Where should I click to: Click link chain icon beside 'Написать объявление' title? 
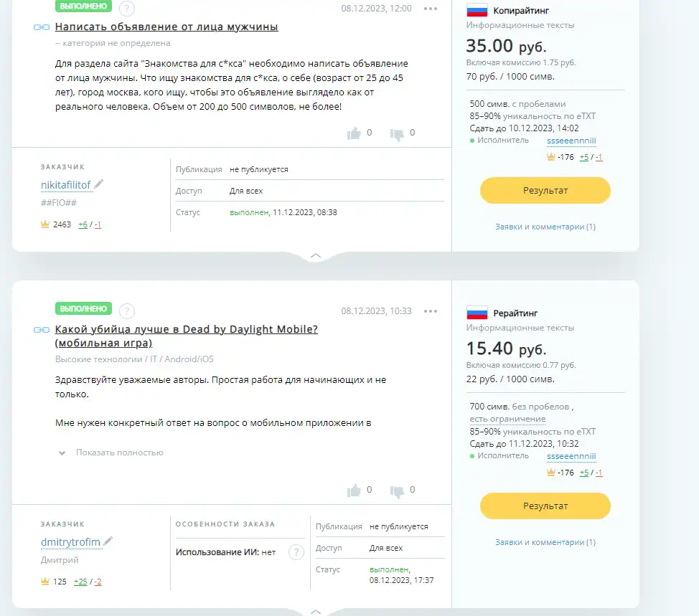[42, 27]
